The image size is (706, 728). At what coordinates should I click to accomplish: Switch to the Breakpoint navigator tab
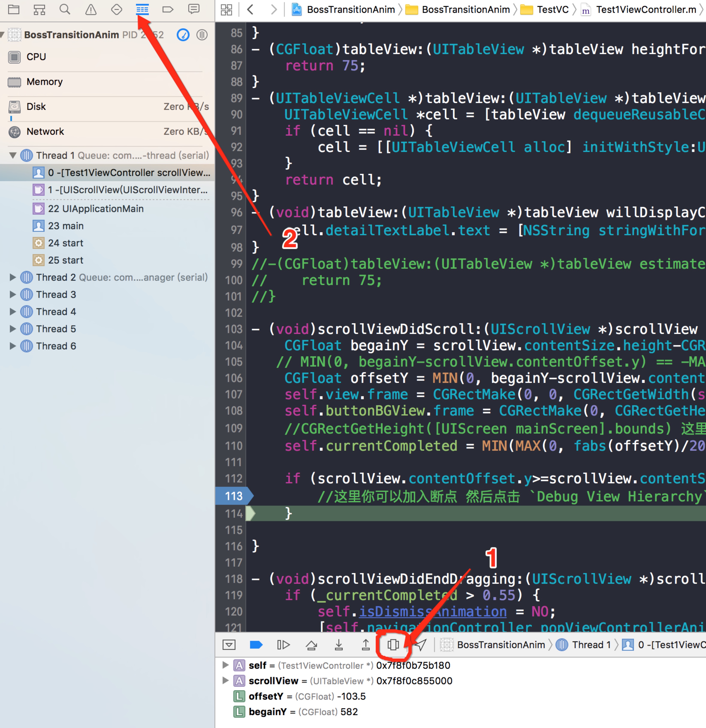pos(168,9)
